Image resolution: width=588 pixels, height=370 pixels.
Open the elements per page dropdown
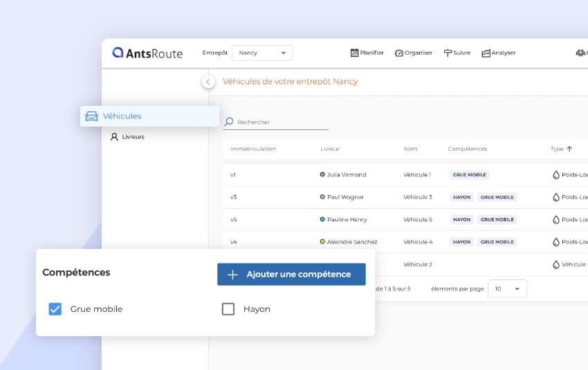pyautogui.click(x=507, y=288)
